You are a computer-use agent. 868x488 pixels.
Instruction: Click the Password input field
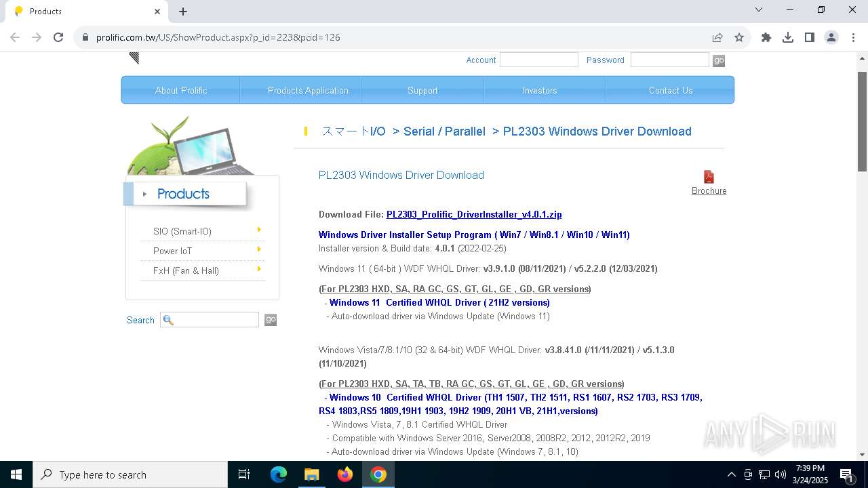pos(670,60)
